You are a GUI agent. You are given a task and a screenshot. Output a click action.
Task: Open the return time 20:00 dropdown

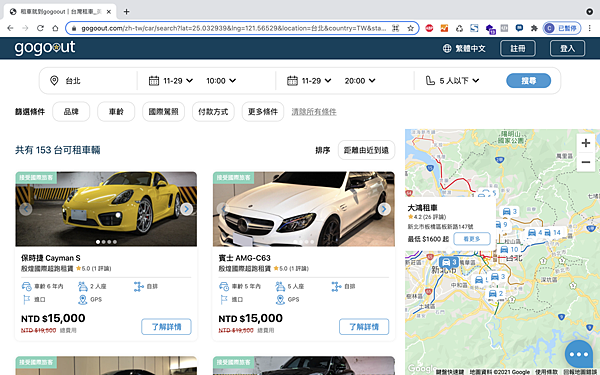(x=360, y=81)
